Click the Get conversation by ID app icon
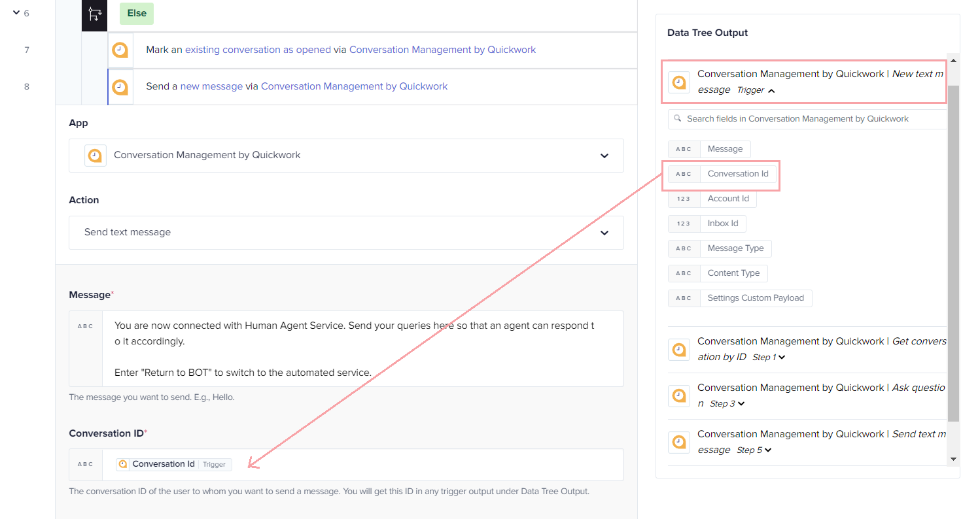Screen dimensions: 980x519 pyautogui.click(x=679, y=350)
